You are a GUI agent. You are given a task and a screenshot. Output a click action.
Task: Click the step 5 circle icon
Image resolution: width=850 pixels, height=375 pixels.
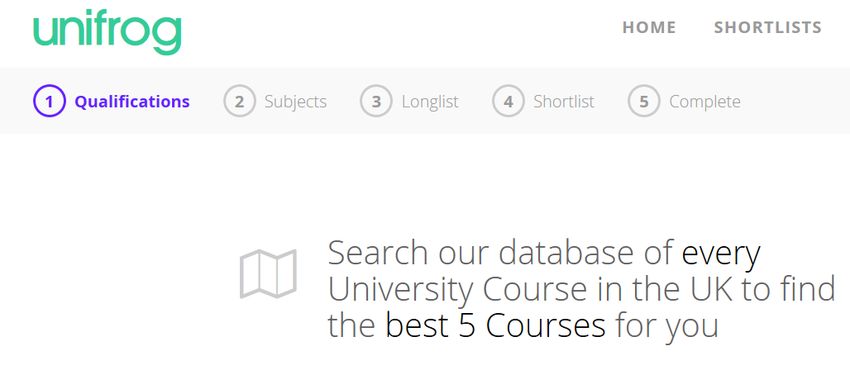click(644, 101)
